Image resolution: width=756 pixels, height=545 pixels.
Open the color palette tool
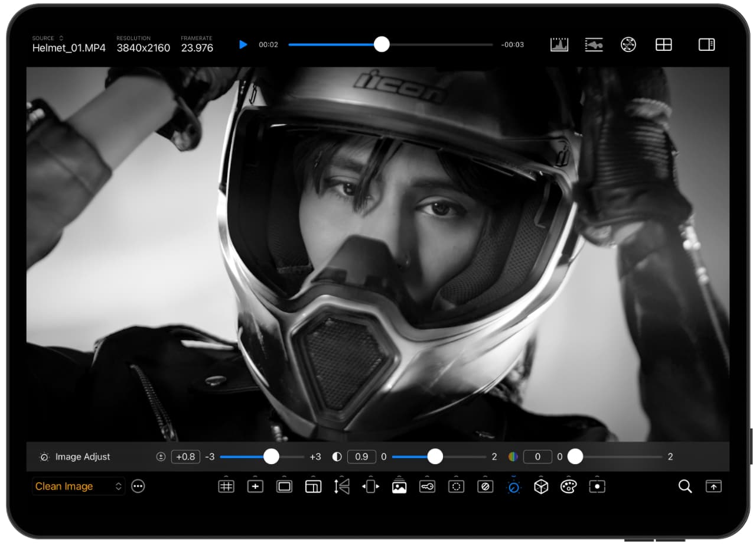click(x=568, y=486)
